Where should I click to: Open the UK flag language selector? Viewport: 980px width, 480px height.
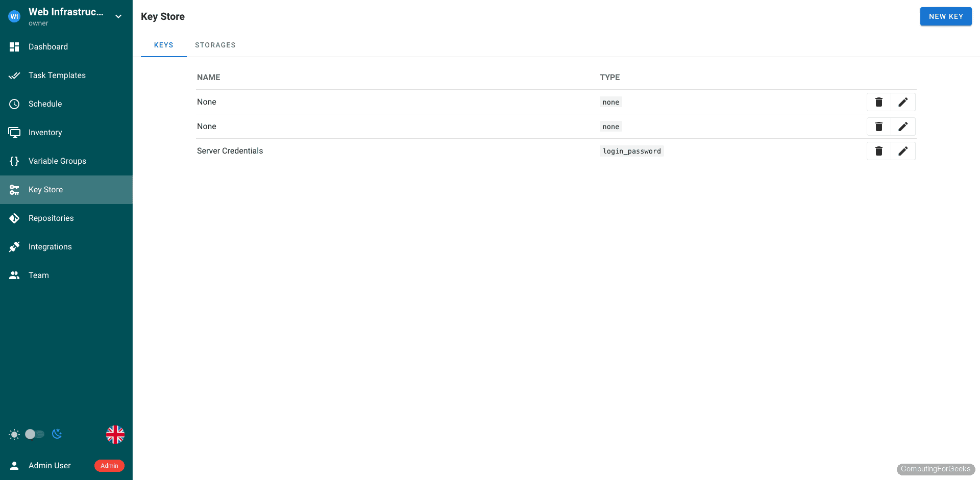point(115,435)
